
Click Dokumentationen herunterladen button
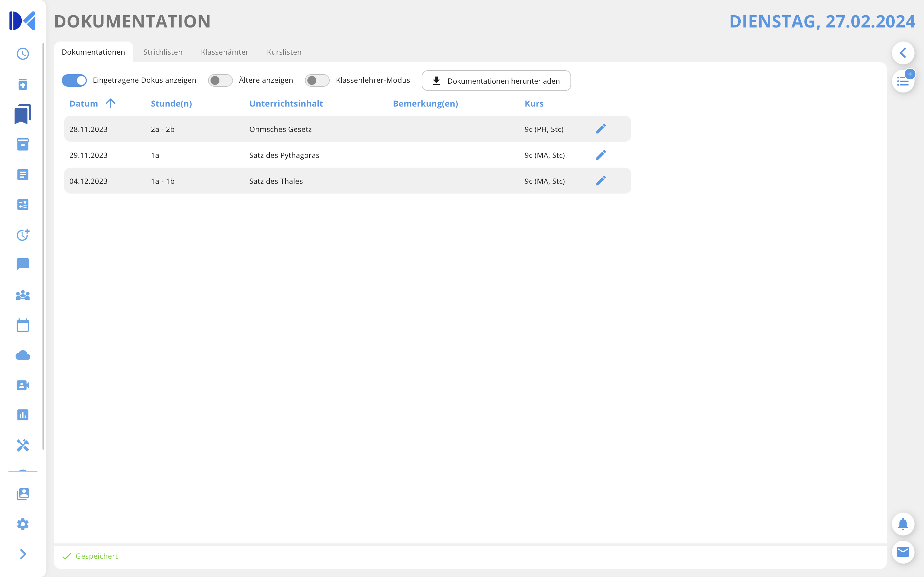coord(496,81)
